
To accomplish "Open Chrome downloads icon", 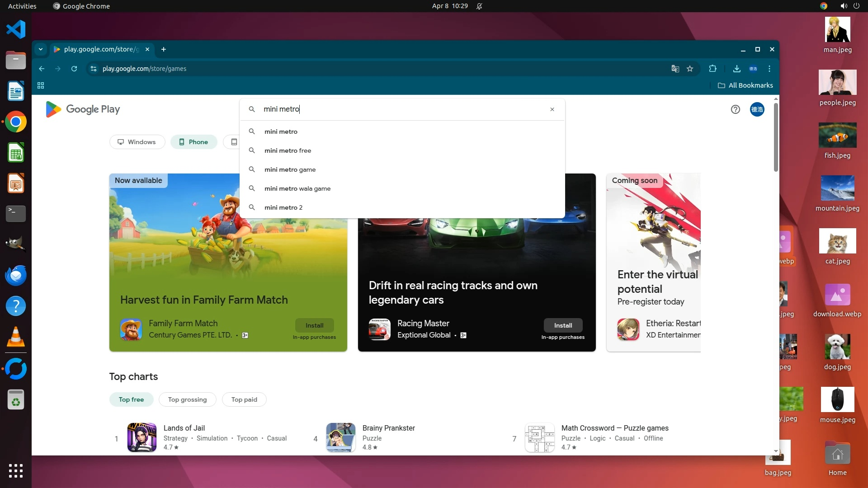I will 736,69.
